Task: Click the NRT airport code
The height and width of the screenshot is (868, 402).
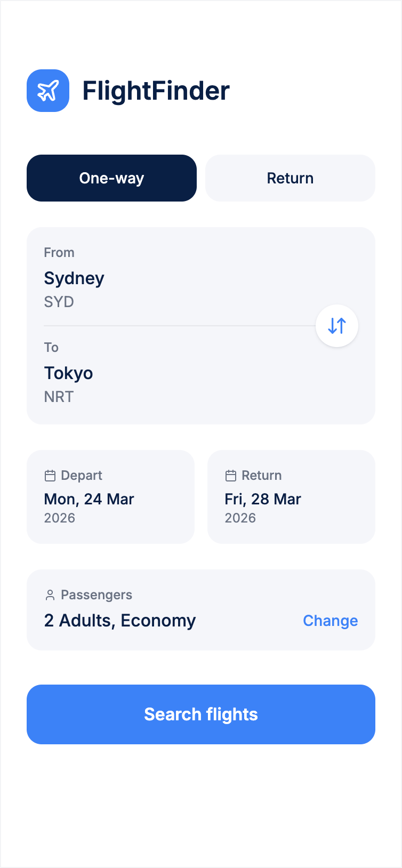Action: pyautogui.click(x=59, y=397)
